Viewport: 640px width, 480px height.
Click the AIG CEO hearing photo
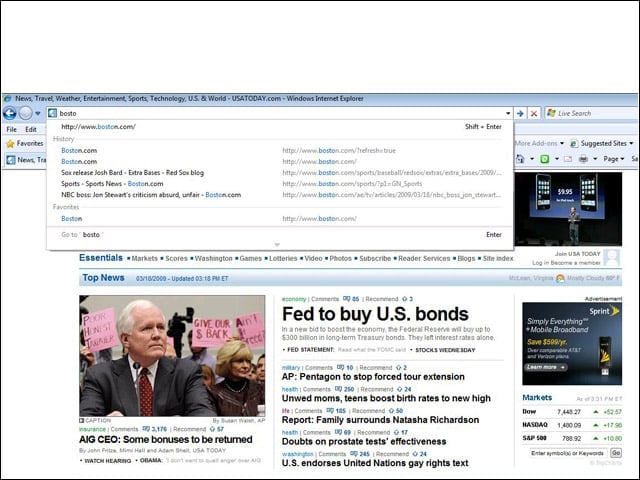(172, 356)
